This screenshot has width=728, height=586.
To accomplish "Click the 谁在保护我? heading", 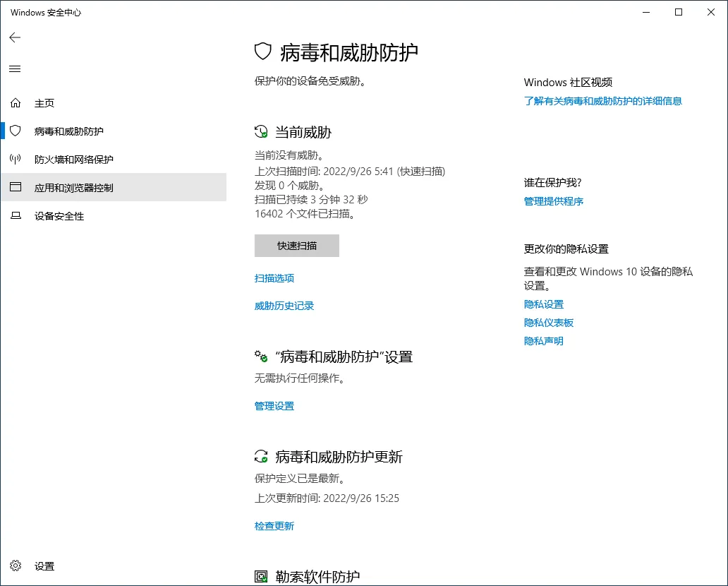I will [x=552, y=183].
